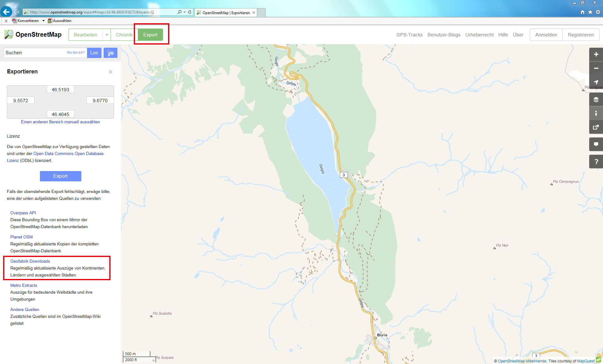
Task: Show my location on the map
Action: pyautogui.click(x=596, y=82)
